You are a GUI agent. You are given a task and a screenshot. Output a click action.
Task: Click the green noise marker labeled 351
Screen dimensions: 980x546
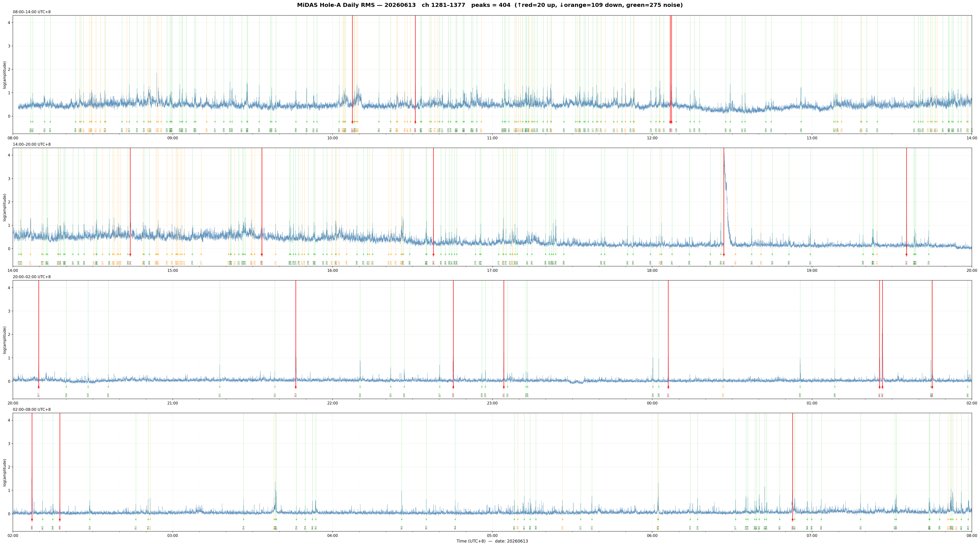(x=136, y=519)
